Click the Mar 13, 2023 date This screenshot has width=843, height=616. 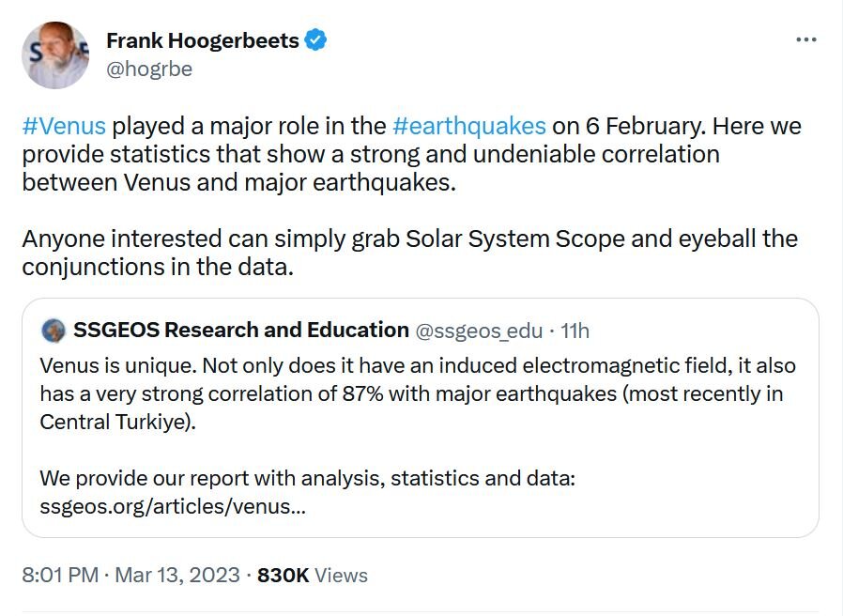coord(177,575)
